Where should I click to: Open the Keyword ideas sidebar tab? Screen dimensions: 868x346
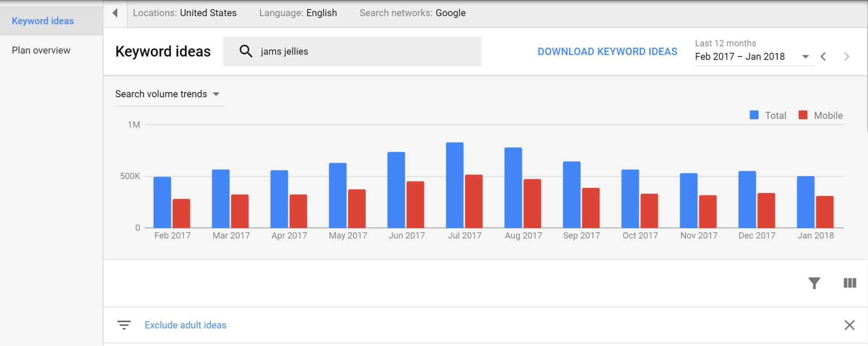point(43,21)
